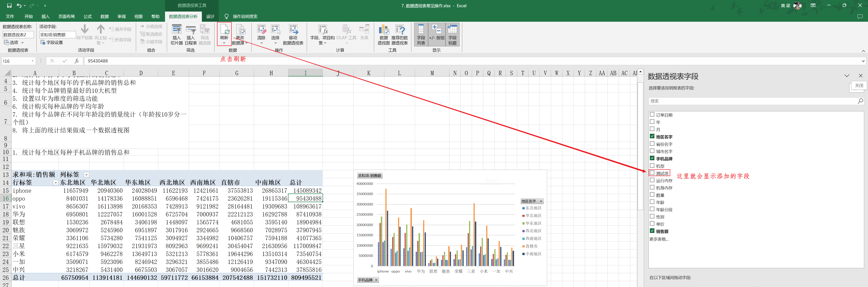The image size is (868, 287).
Task: Click the search magnifier in field pane
Action: (x=860, y=101)
